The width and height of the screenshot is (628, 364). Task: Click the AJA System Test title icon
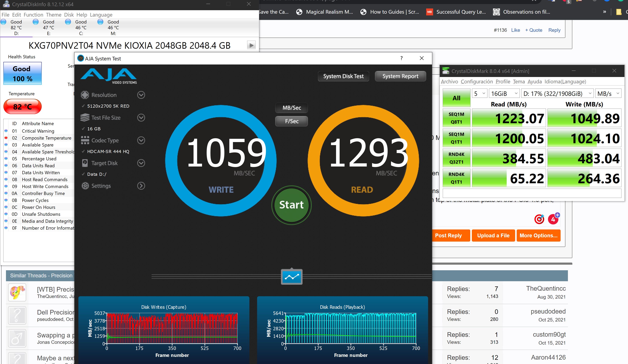click(x=80, y=58)
